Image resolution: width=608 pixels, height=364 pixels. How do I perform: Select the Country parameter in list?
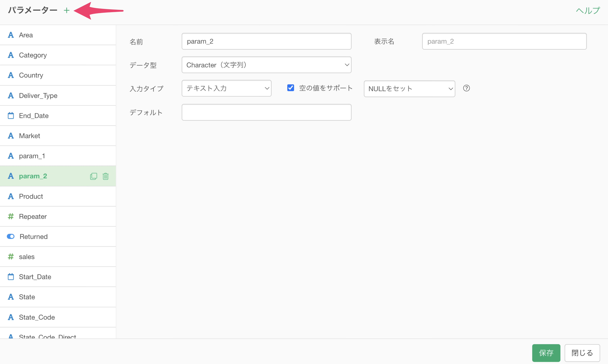point(31,75)
